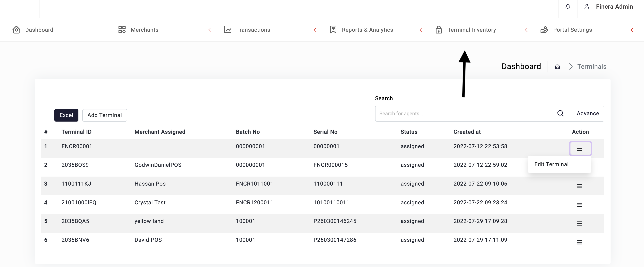Expand the Transactions menu chevron
The height and width of the screenshot is (267, 644).
315,30
